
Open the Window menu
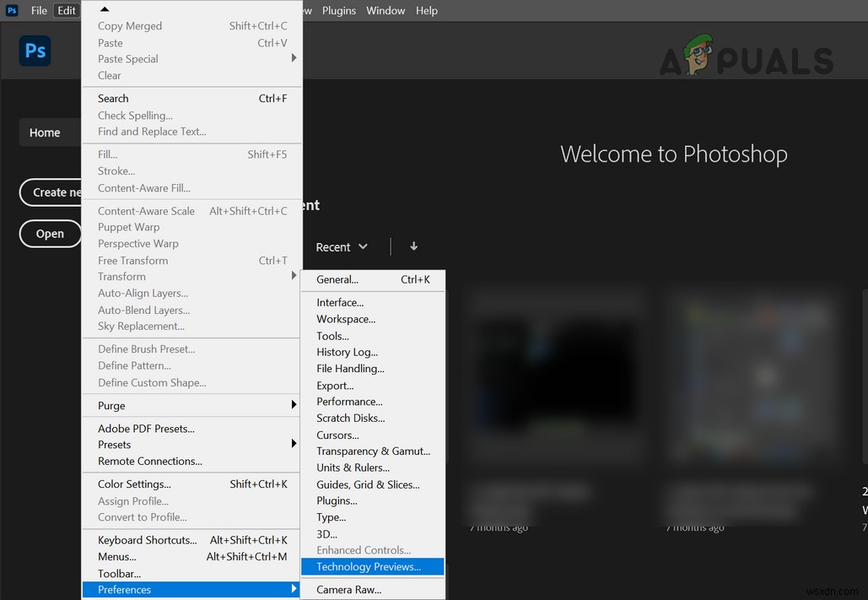[x=385, y=10]
